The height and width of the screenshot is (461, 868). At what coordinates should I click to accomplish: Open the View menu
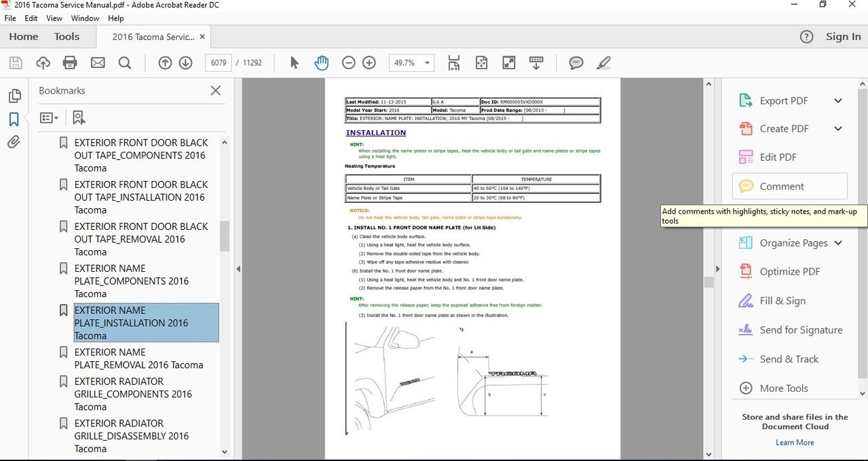pos(54,18)
